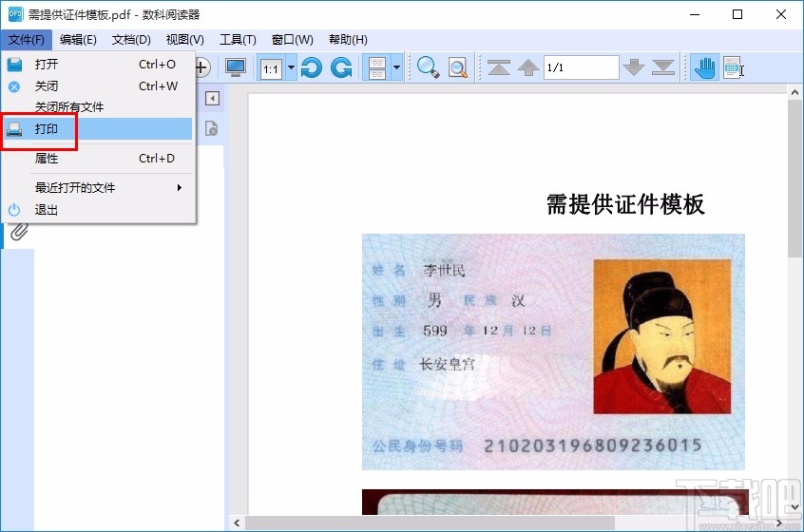Click the down arrow of vertical scrollbar
This screenshot has width=804, height=532.
point(794,507)
